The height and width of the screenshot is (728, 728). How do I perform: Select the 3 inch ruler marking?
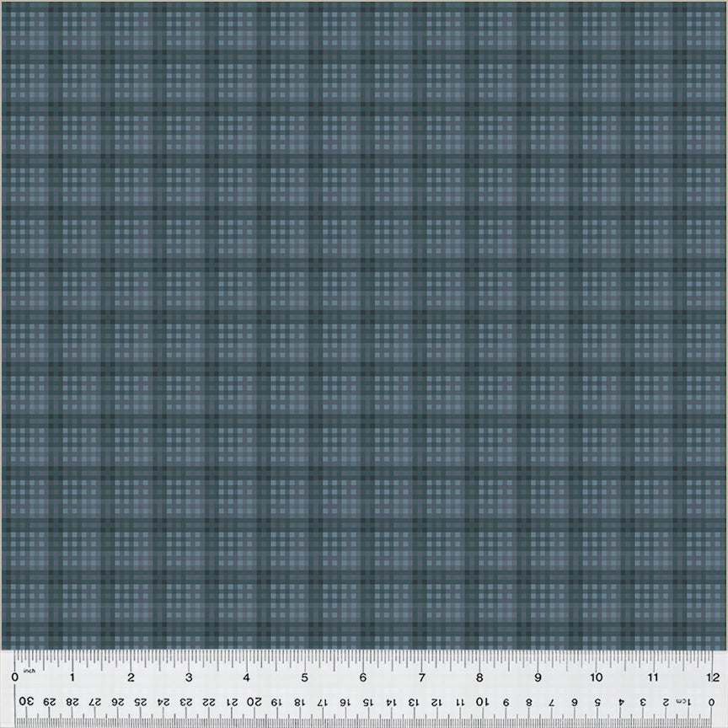tap(189, 677)
